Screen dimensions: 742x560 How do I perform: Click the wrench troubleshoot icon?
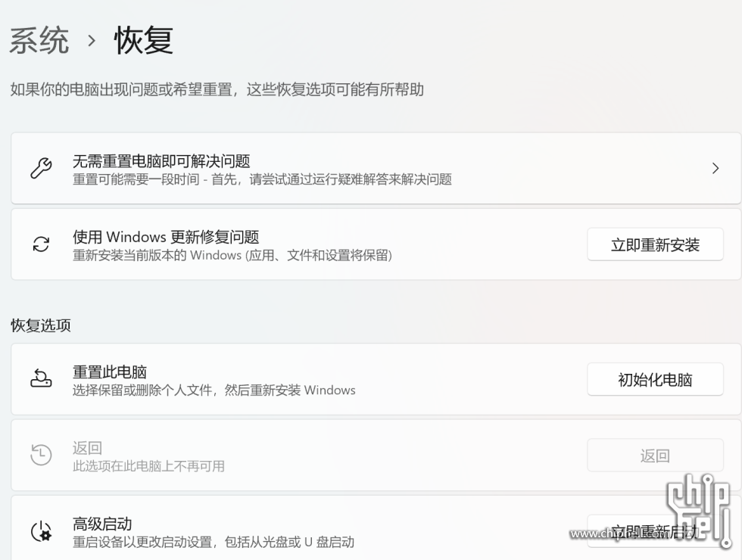pos(41,168)
